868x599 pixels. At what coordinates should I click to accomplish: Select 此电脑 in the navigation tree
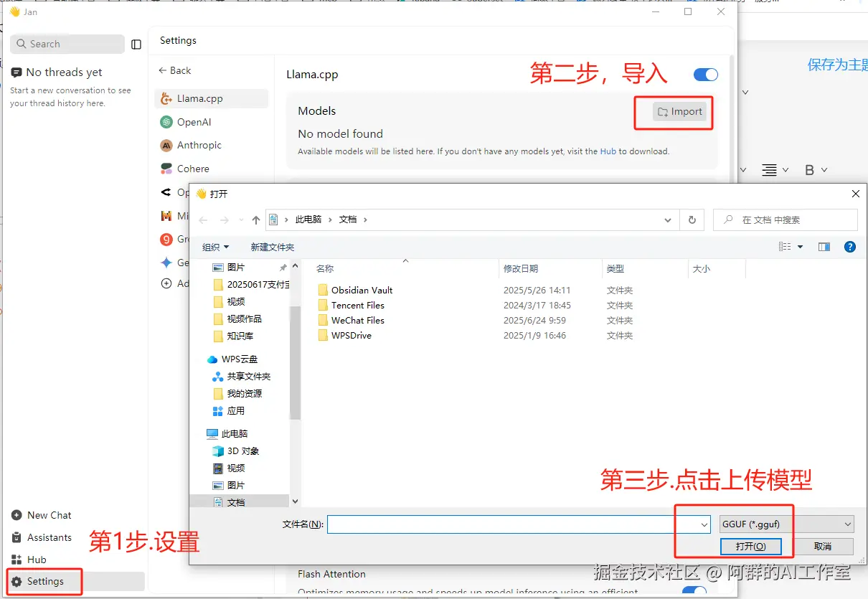click(x=227, y=433)
